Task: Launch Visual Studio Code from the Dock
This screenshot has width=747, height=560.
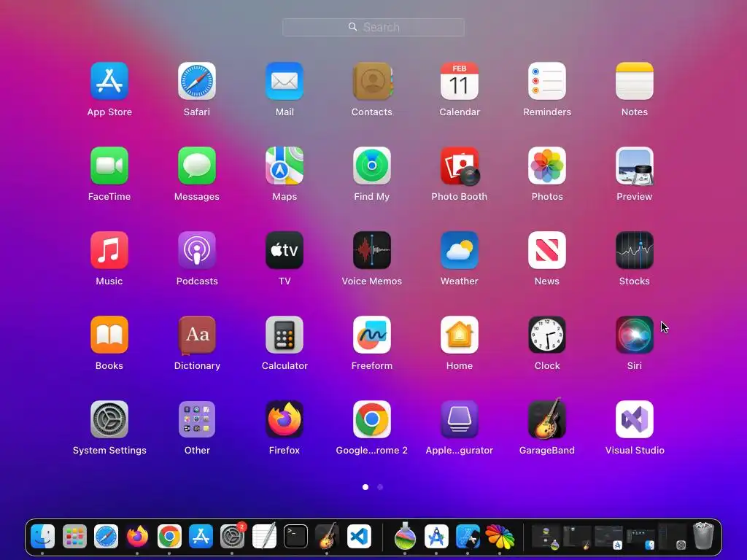Action: click(359, 537)
